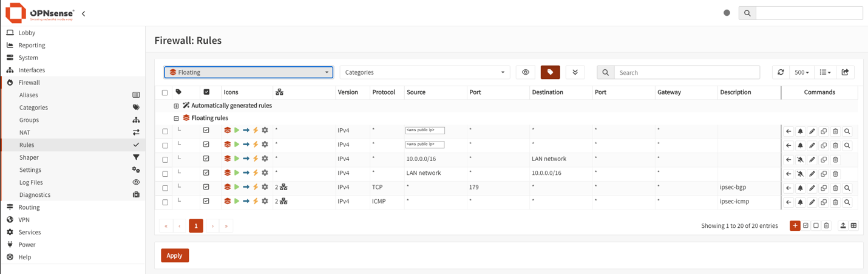Expand the VPN sidebar section

pos(73,220)
